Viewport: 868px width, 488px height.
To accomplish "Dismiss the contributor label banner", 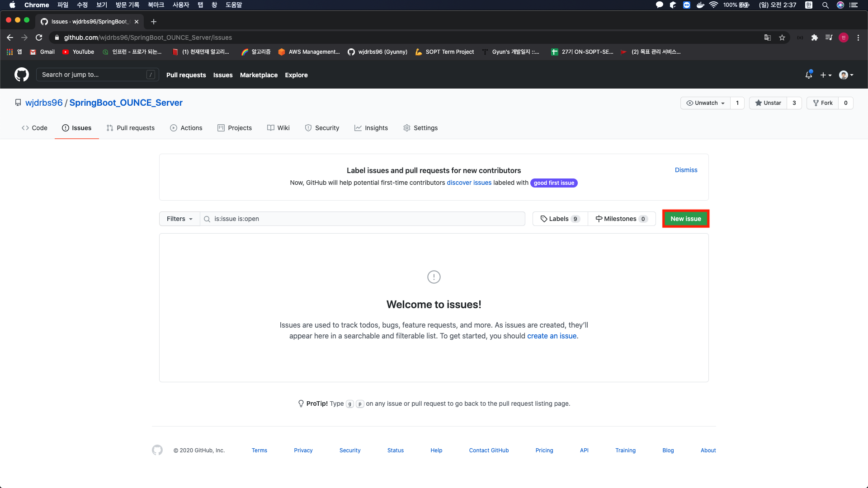I will (x=686, y=170).
